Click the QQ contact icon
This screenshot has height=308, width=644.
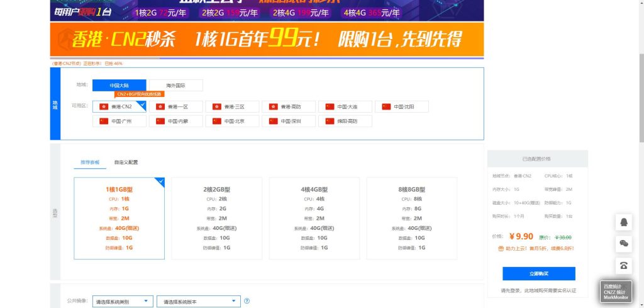[x=624, y=222]
